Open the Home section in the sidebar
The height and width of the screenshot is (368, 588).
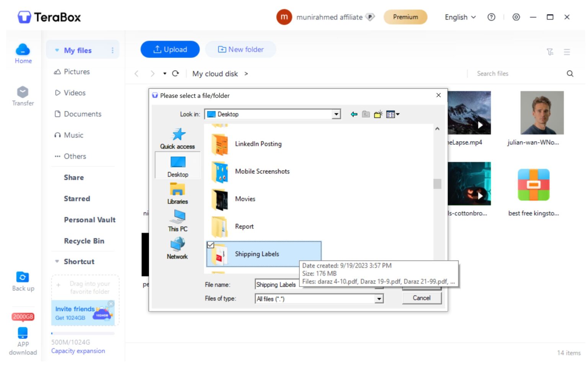pos(23,54)
